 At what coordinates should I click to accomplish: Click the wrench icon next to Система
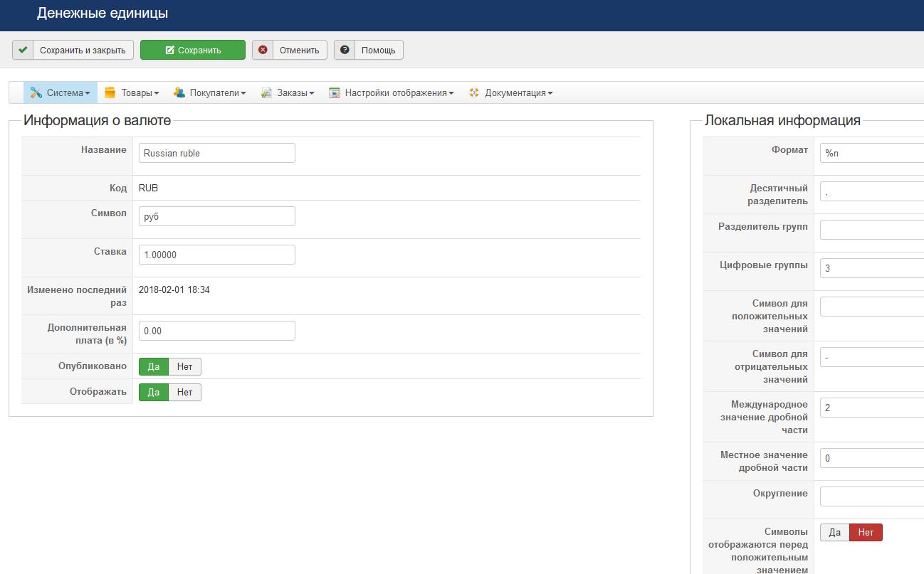pyautogui.click(x=36, y=92)
